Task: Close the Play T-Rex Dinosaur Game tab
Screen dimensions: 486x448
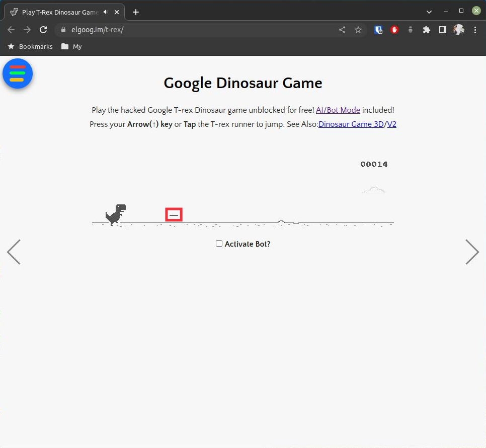Action: 117,12
